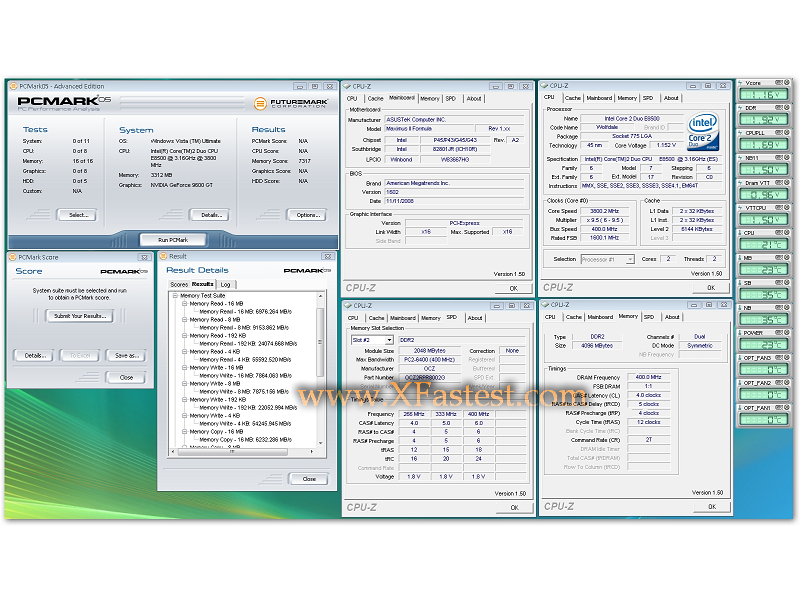Viewport: 800px width, 600px height.
Task: Click OK in the CPU-Z Memory Slot Selection window
Action: [x=514, y=508]
